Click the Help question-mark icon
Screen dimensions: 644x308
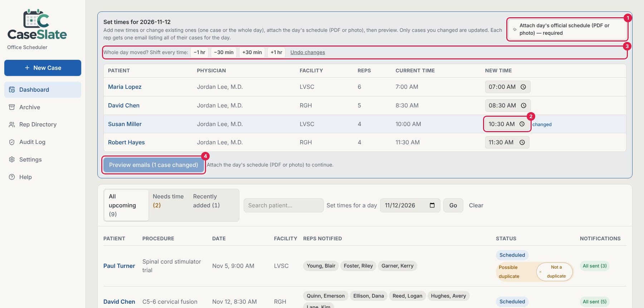(x=12, y=177)
